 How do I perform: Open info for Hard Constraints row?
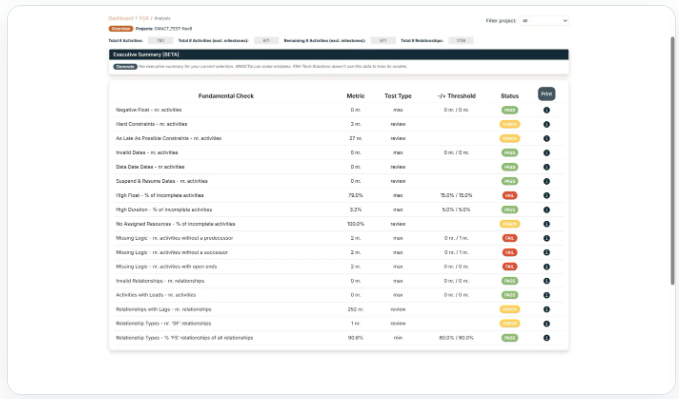546,124
